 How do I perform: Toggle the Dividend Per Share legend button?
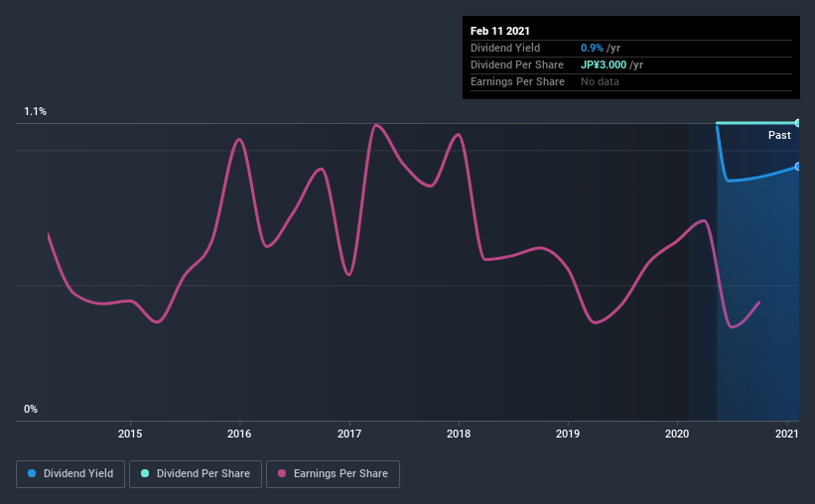pyautogui.click(x=196, y=474)
